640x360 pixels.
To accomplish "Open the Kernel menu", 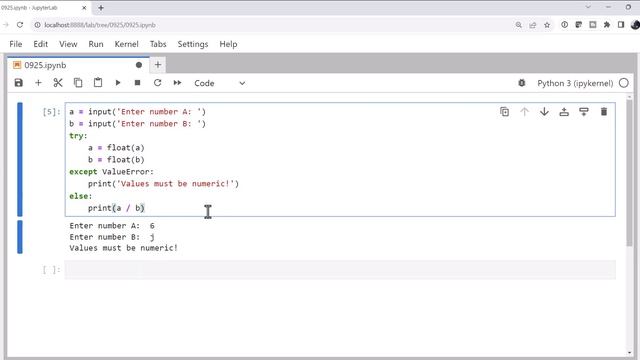I will (x=127, y=44).
